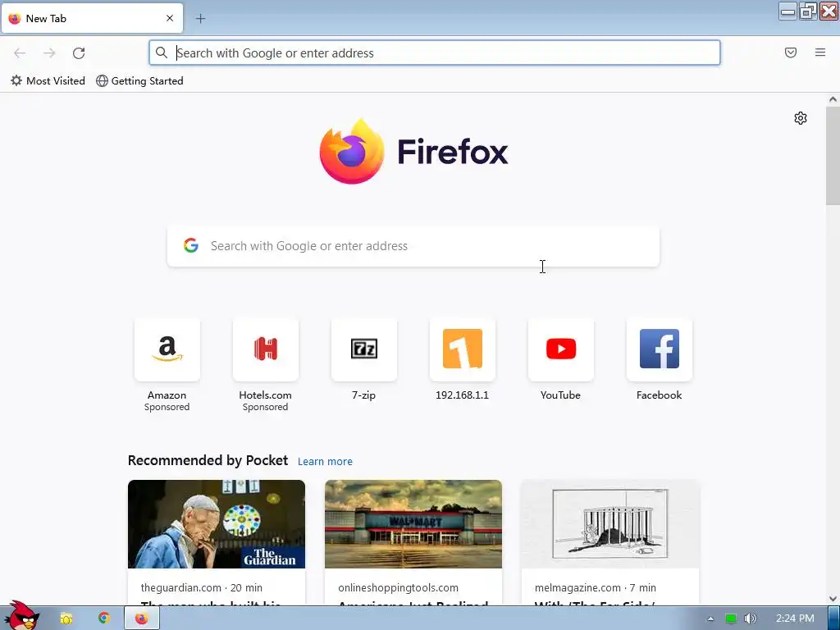Reload the current page
The image size is (840, 630).
pos(79,53)
